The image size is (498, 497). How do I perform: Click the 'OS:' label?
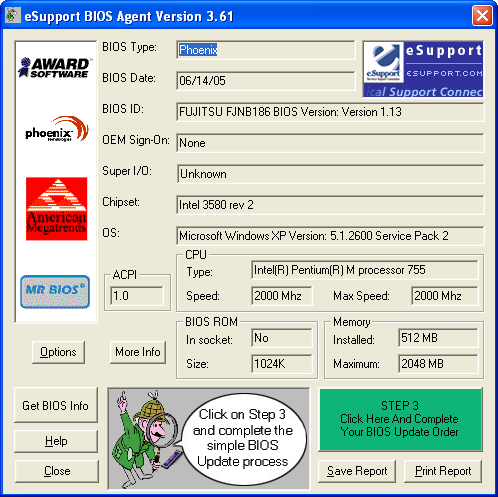click(111, 233)
